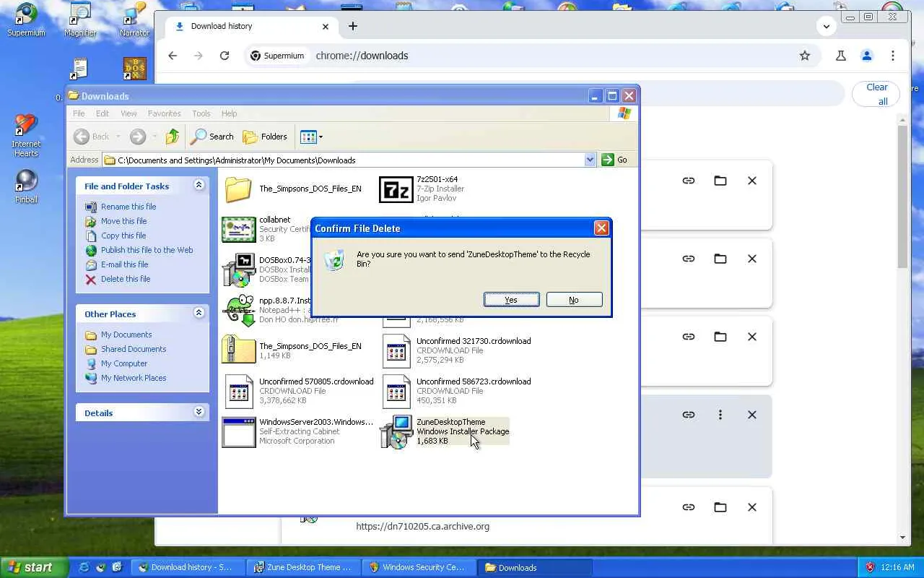Open the Supermium desktop shortcut
Image resolution: width=924 pixels, height=578 pixels.
(26, 20)
